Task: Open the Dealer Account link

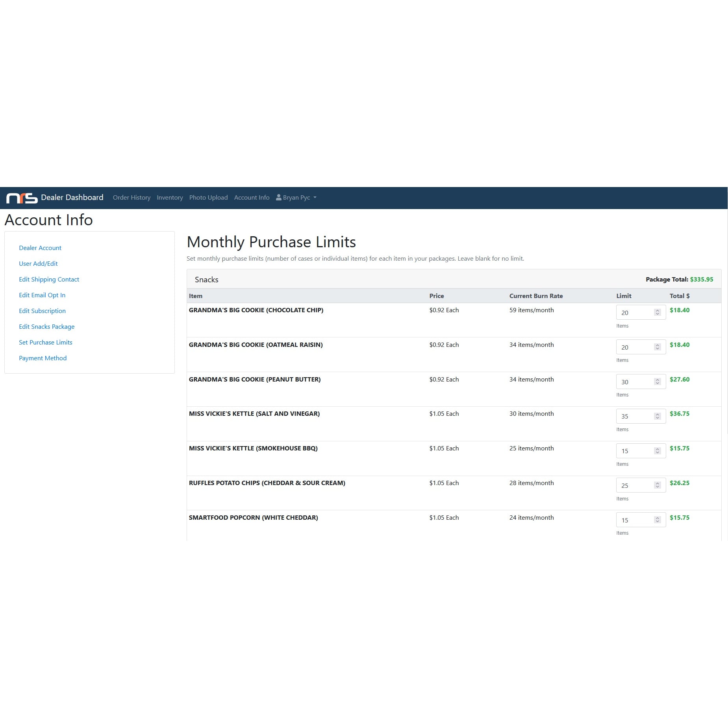Action: (x=40, y=248)
